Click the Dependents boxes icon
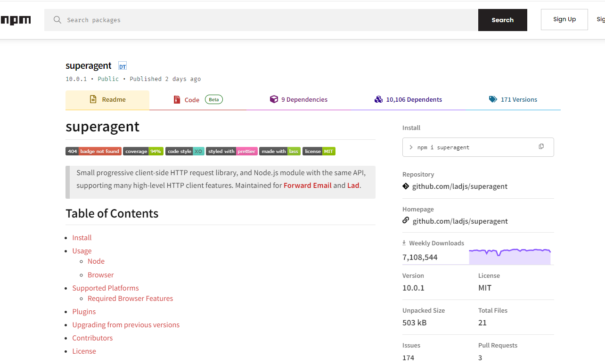 378,99
